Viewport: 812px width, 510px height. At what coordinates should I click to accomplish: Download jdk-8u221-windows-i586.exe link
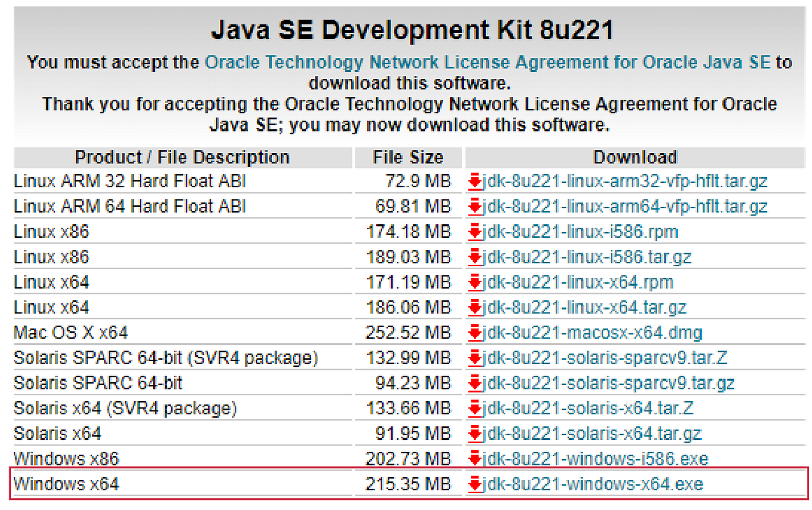click(x=596, y=458)
